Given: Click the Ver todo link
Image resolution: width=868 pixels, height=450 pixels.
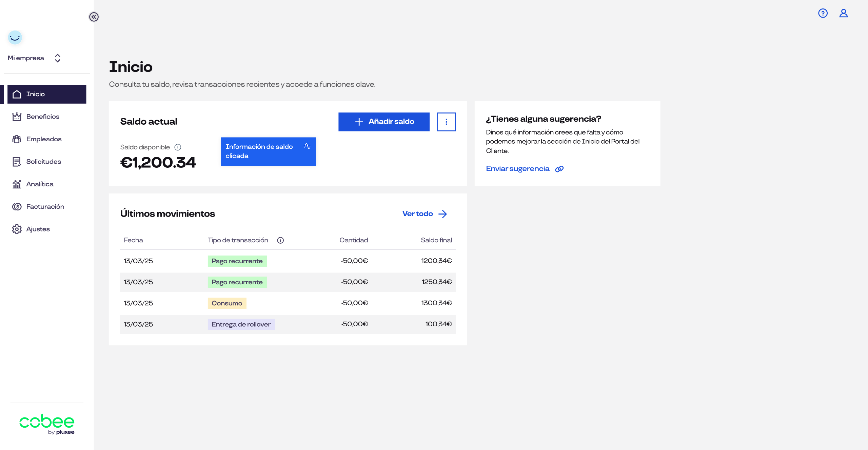Looking at the screenshot, I should point(425,214).
